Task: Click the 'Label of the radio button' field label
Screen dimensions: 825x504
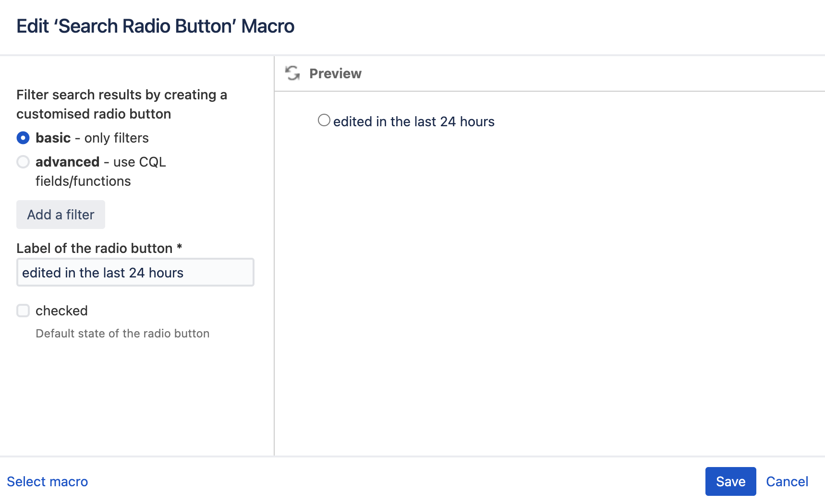Action: [94, 249]
